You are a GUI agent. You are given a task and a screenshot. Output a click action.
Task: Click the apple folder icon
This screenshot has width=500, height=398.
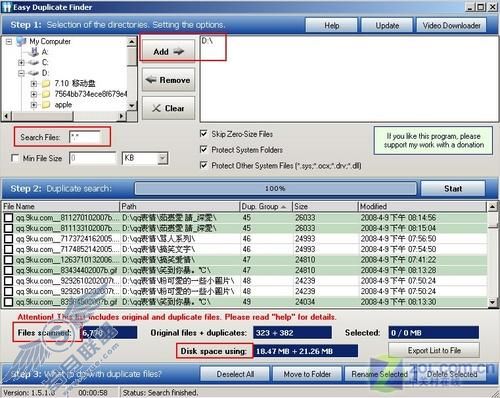pyautogui.click(x=46, y=105)
